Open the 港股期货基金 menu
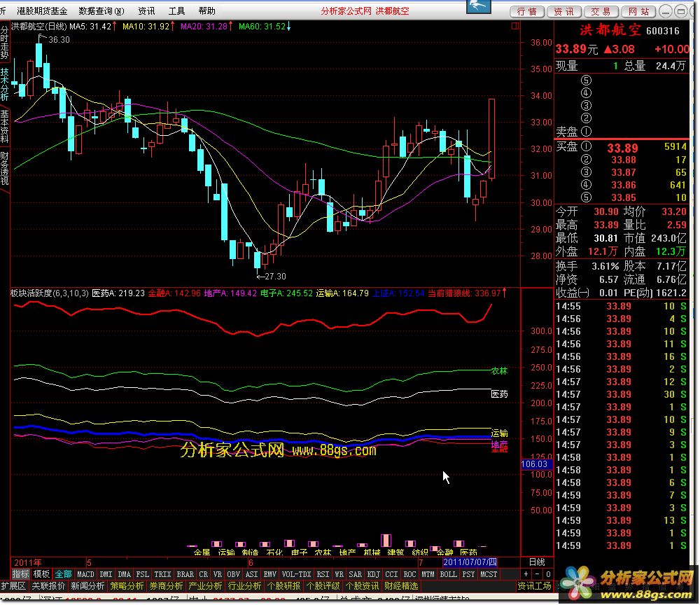Screen dimensions: 700x605 (x=42, y=11)
